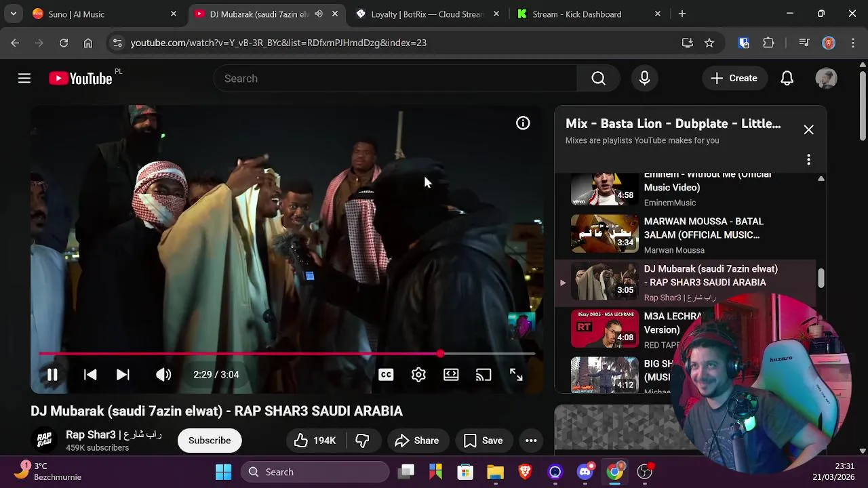Cast video to a TV
Image resolution: width=868 pixels, height=488 pixels.
(484, 375)
